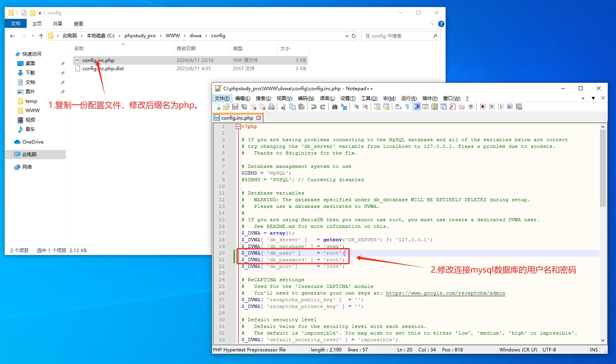Open a file with Notepad++ Open icon
This screenshot has width=616, height=364.
coord(226,107)
